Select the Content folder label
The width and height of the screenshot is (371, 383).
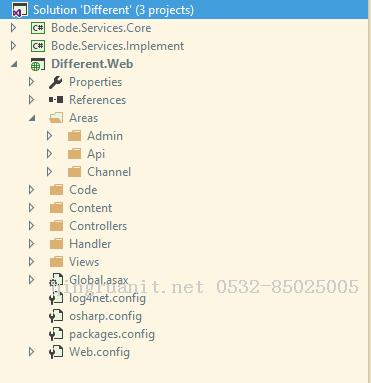pyautogui.click(x=91, y=208)
